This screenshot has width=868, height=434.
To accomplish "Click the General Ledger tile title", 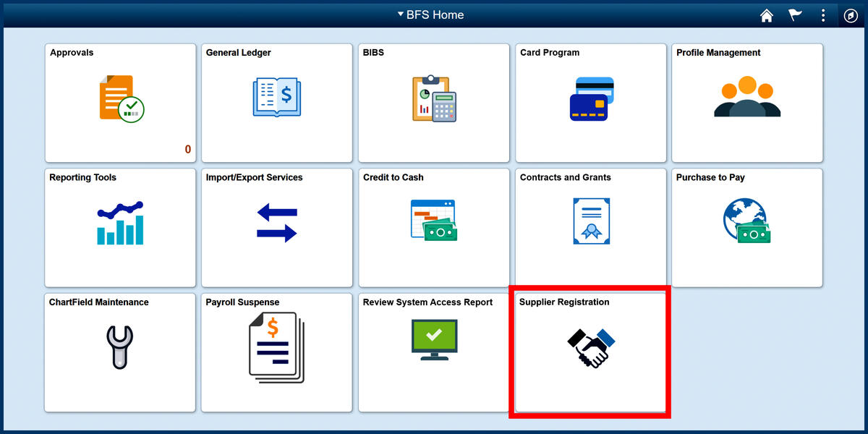I will pyautogui.click(x=239, y=53).
